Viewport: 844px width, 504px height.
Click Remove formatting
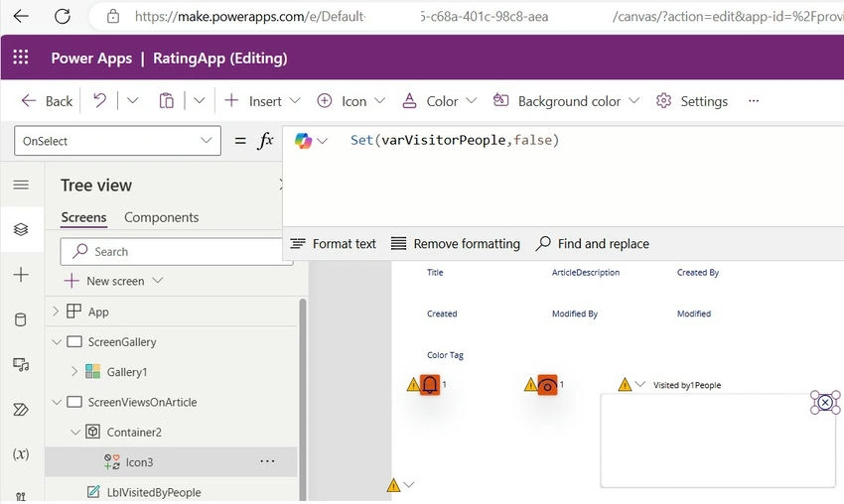point(456,244)
